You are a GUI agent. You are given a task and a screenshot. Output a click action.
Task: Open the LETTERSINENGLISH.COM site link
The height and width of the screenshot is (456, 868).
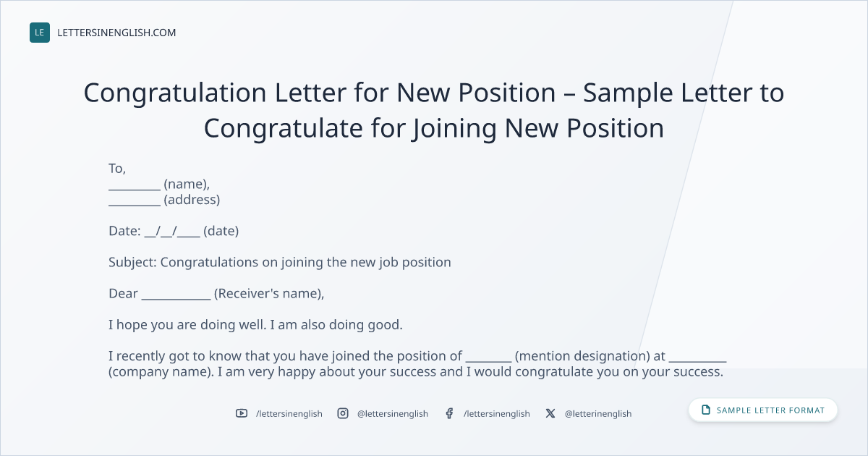(116, 33)
